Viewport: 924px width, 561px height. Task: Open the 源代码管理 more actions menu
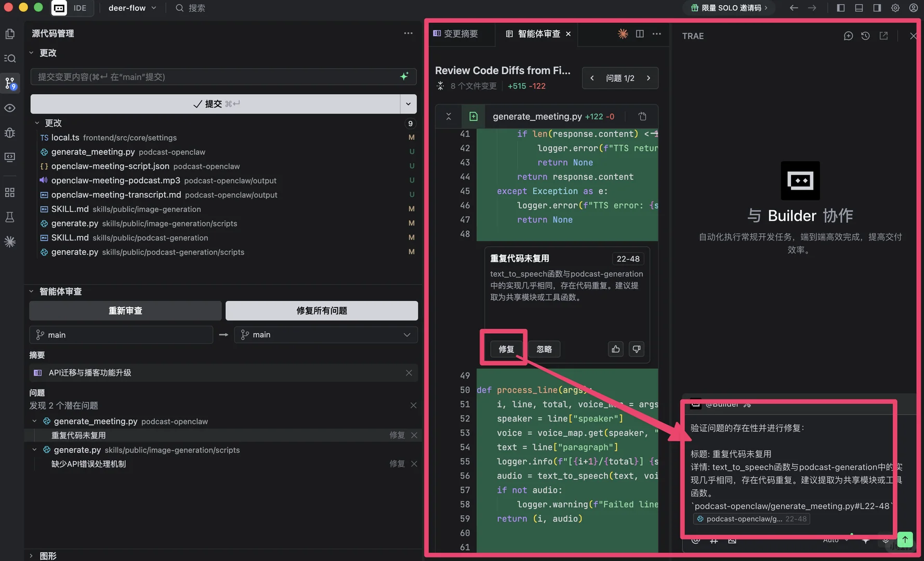(x=408, y=33)
